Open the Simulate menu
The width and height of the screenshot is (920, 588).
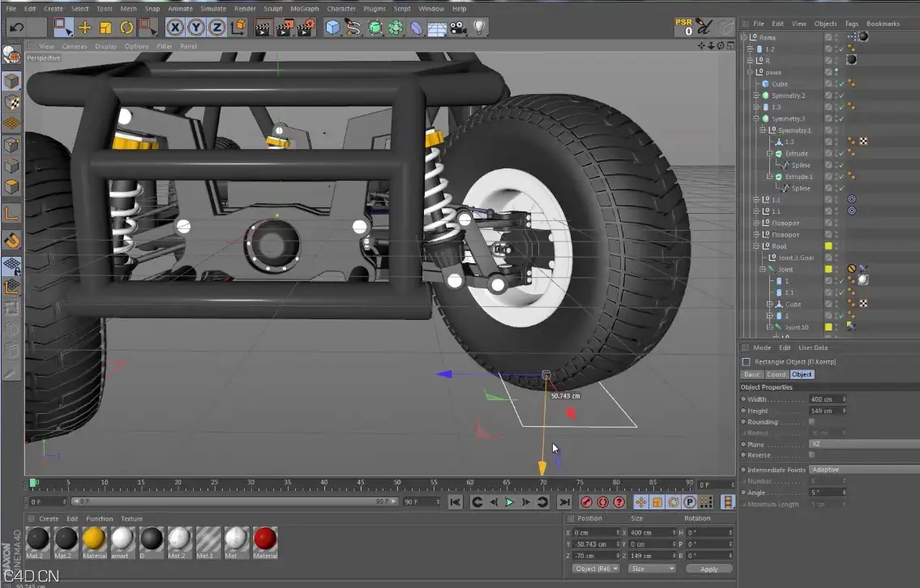point(213,9)
